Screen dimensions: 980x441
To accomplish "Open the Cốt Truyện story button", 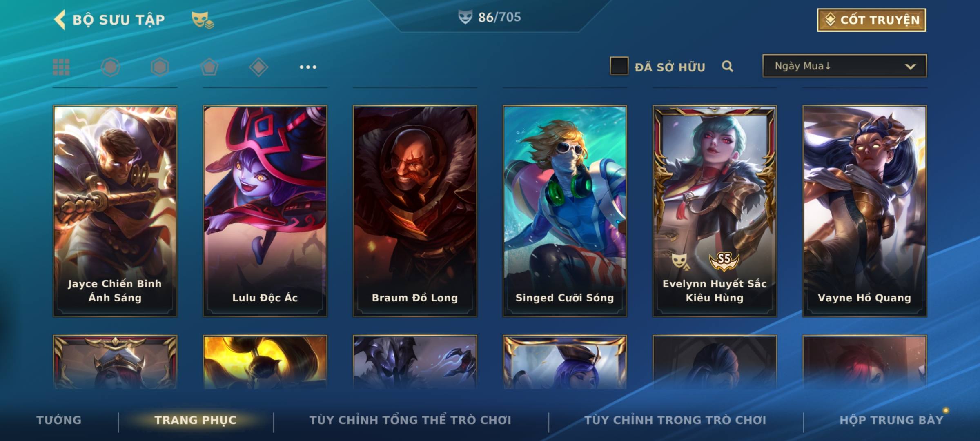I will pyautogui.click(x=871, y=20).
